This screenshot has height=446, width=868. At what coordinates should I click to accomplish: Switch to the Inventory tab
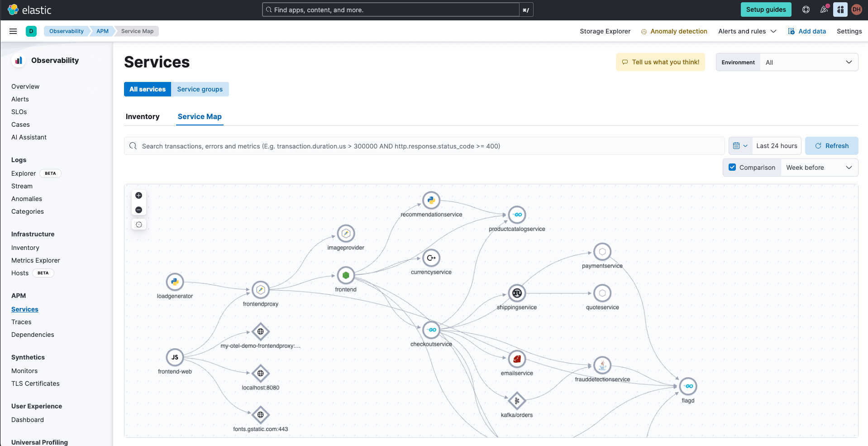(143, 117)
